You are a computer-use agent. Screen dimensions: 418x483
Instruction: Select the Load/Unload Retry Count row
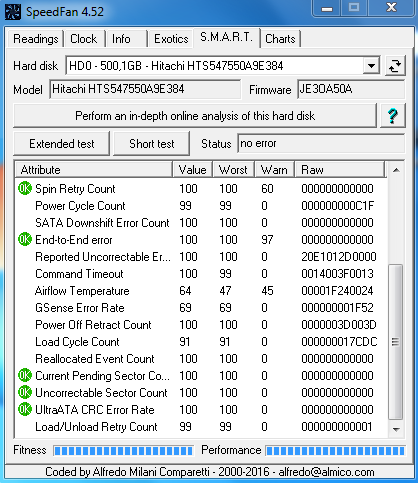point(201,427)
